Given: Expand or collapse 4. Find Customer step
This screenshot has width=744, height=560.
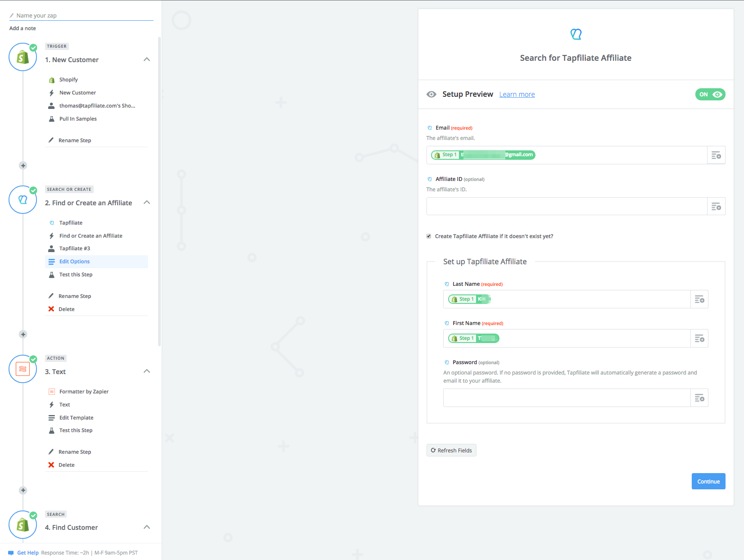Looking at the screenshot, I should (x=147, y=527).
